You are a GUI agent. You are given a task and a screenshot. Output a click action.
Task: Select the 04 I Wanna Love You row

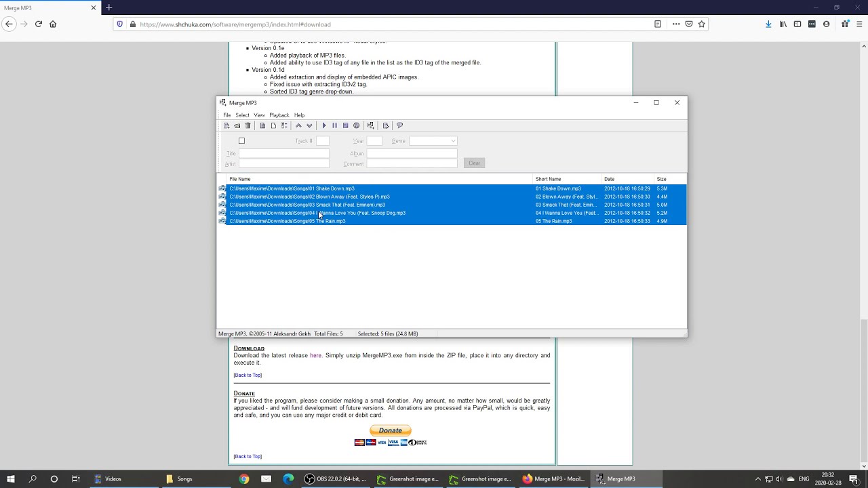point(452,213)
